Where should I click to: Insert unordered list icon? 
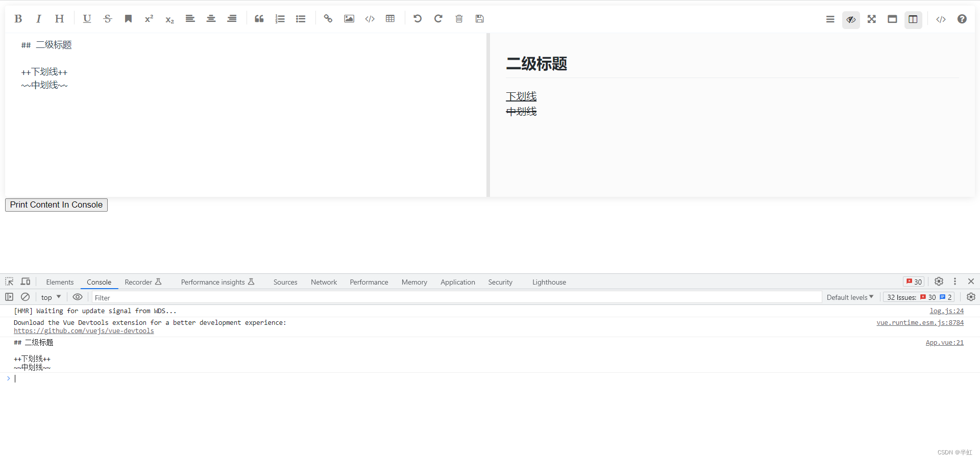tap(301, 19)
